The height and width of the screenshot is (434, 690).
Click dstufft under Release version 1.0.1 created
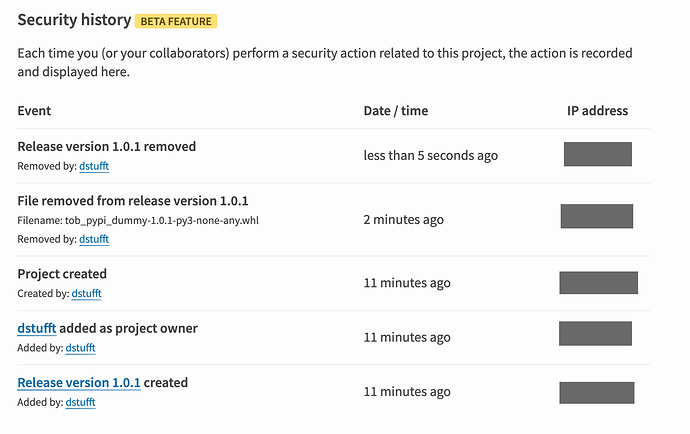click(x=80, y=402)
